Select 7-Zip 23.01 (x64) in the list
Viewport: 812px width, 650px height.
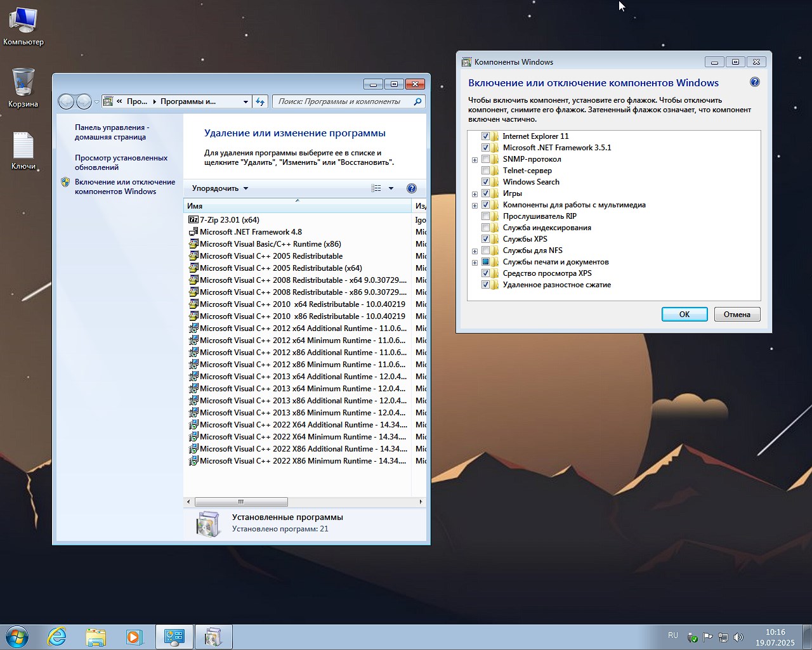pos(229,220)
